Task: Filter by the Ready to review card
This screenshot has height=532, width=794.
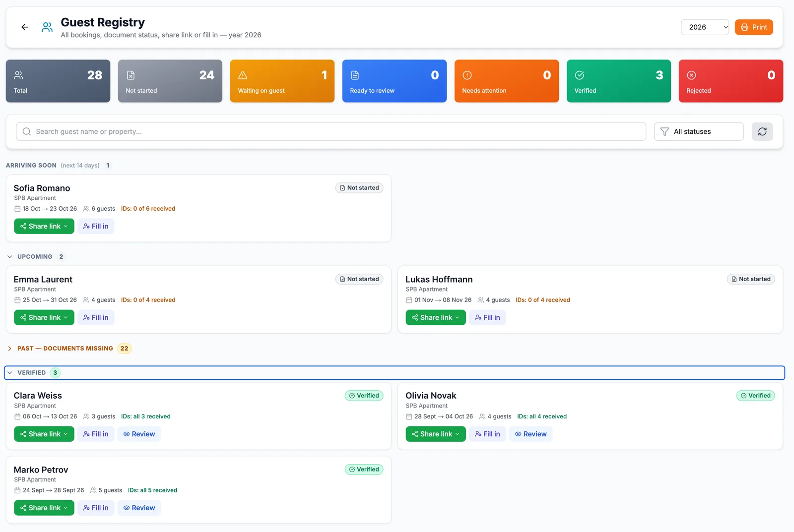Action: [x=395, y=81]
